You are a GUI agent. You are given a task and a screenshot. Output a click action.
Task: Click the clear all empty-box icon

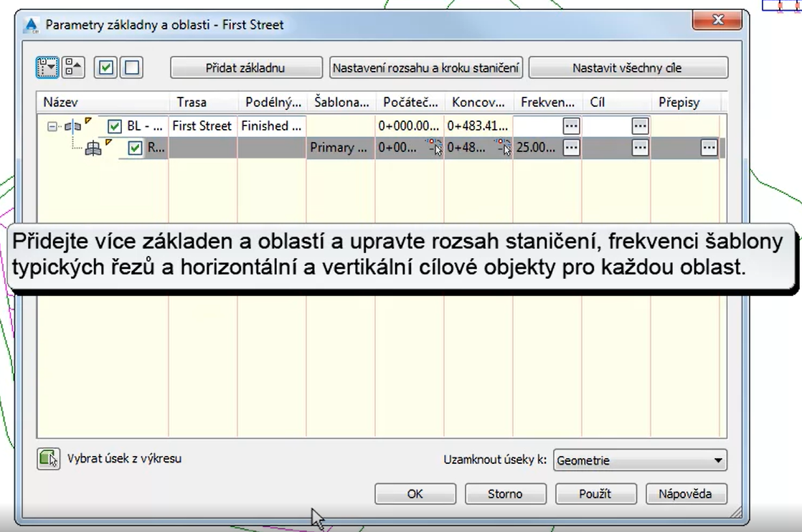click(x=131, y=67)
